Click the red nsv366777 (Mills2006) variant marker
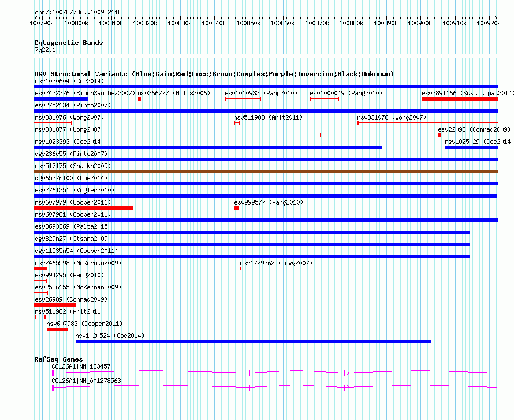514x420 pixels. click(140, 99)
